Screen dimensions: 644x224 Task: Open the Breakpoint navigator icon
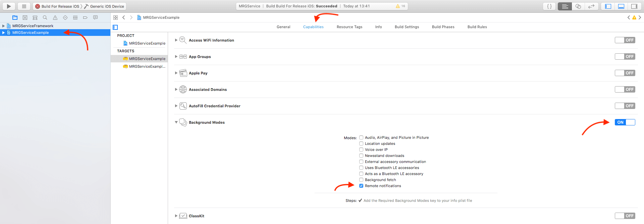pyautogui.click(x=85, y=17)
